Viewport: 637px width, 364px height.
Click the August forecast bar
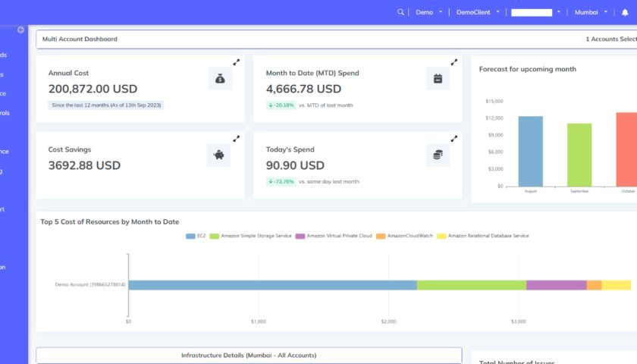(x=530, y=151)
